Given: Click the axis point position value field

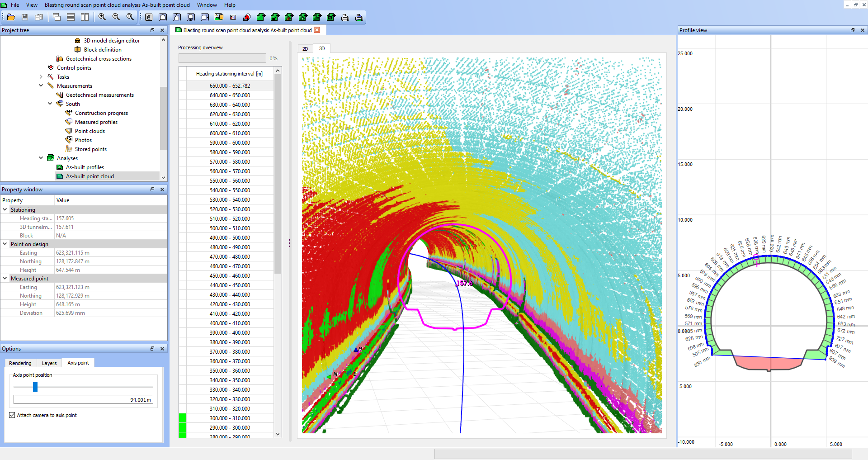Looking at the screenshot, I should coord(83,400).
